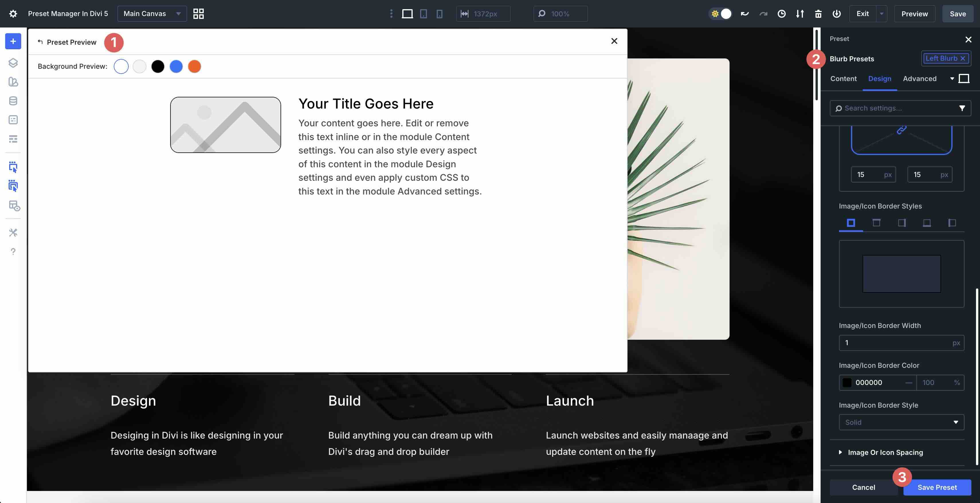Select the orange background preview swatch
The image size is (980, 503).
(194, 66)
